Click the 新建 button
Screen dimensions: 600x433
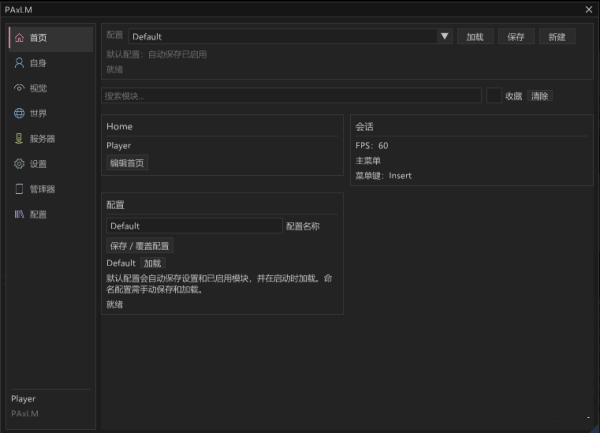click(557, 37)
